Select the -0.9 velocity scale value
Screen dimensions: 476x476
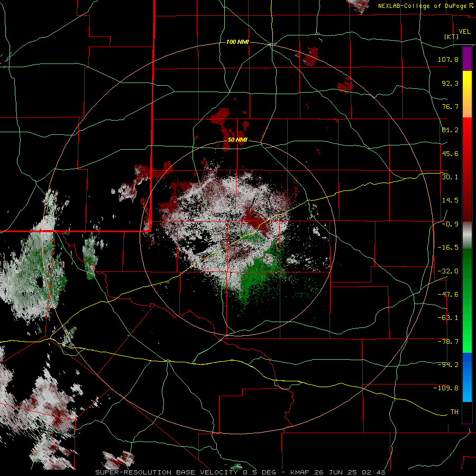pos(450,224)
